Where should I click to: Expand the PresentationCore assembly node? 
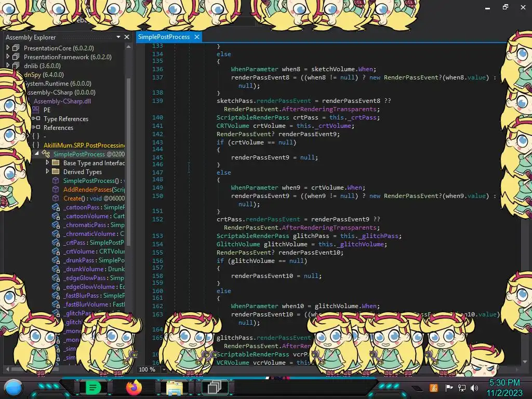pos(8,48)
